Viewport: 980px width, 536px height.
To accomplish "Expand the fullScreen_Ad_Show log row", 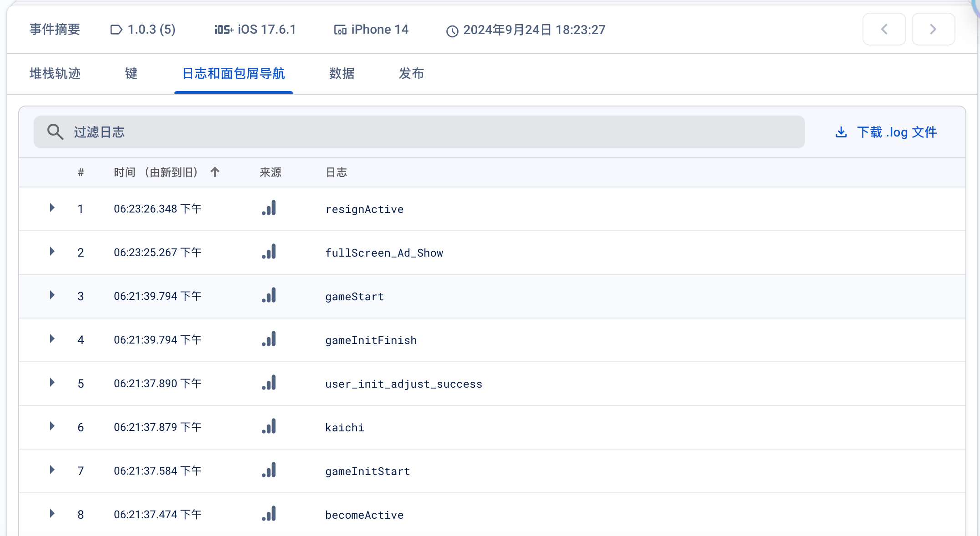I will (x=52, y=252).
